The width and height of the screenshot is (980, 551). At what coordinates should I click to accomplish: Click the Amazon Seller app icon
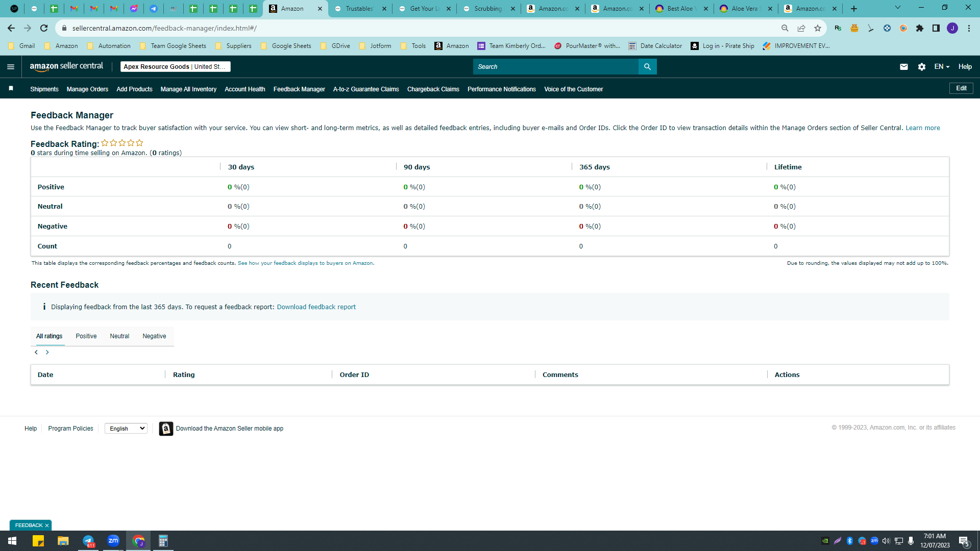tap(166, 429)
